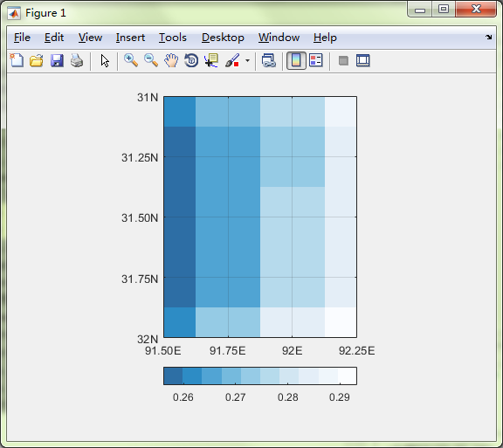The width and height of the screenshot is (503, 448).
Task: Choose the Pan hand tool
Action: click(171, 60)
